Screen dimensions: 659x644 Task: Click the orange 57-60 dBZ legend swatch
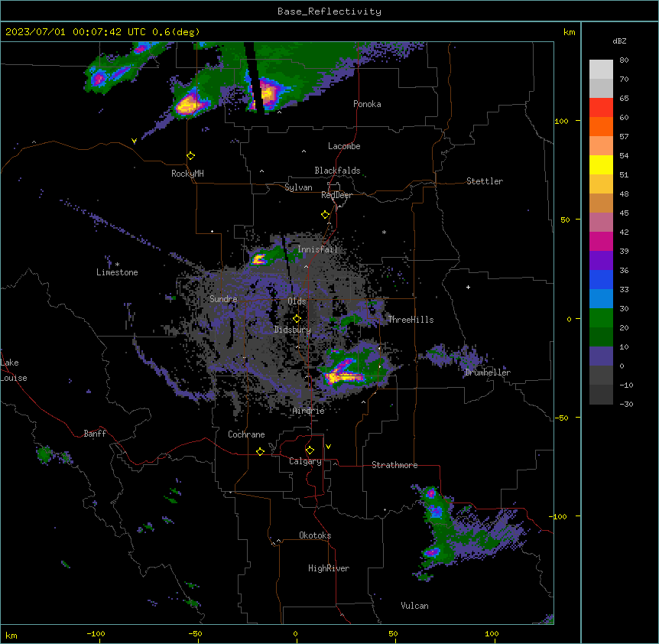601,126
